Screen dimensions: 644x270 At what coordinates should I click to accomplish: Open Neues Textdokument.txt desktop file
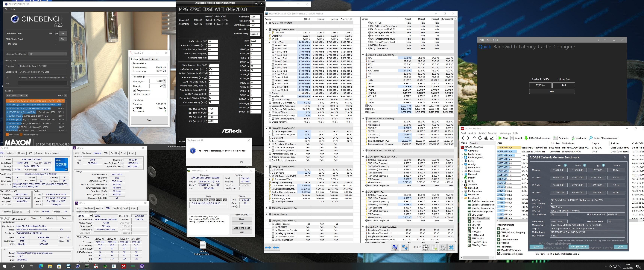pyautogui.click(x=203, y=248)
